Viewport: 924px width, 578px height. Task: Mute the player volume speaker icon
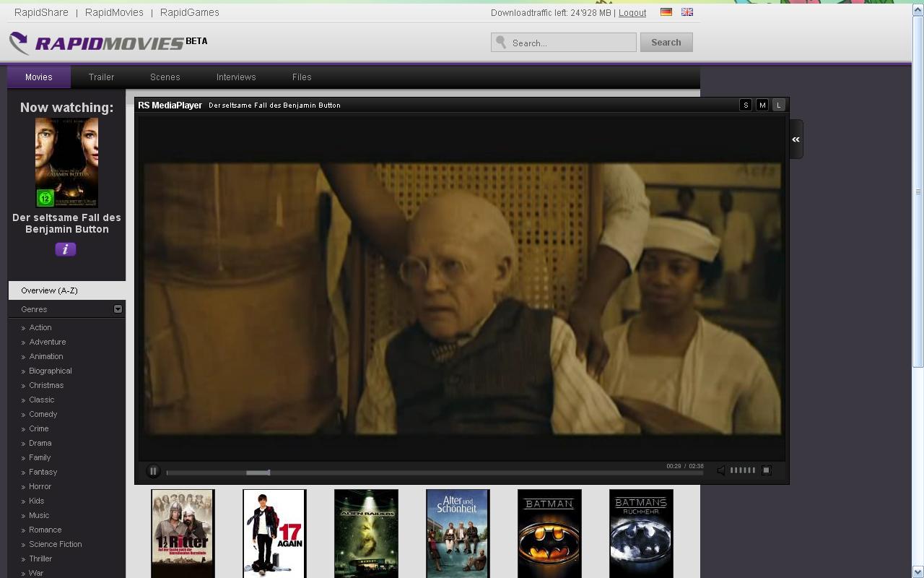click(721, 470)
